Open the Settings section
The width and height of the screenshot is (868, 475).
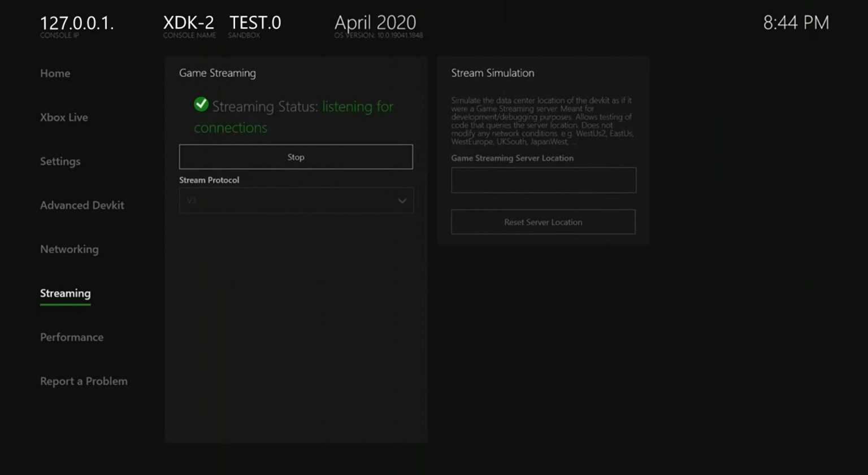60,162
